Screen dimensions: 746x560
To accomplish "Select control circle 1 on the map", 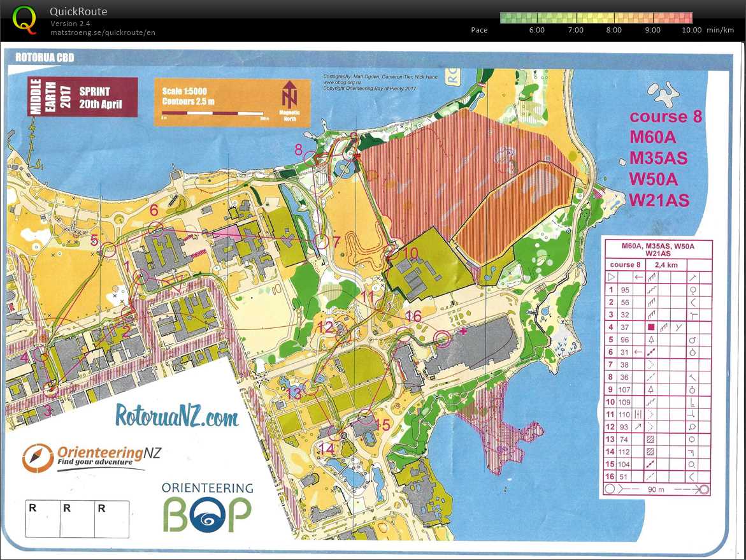I will 141,276.
